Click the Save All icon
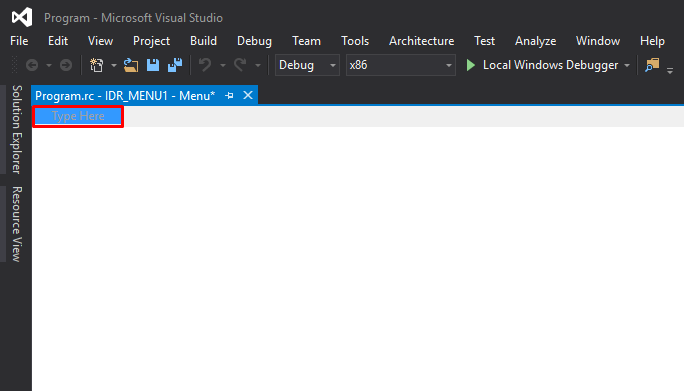 175,65
